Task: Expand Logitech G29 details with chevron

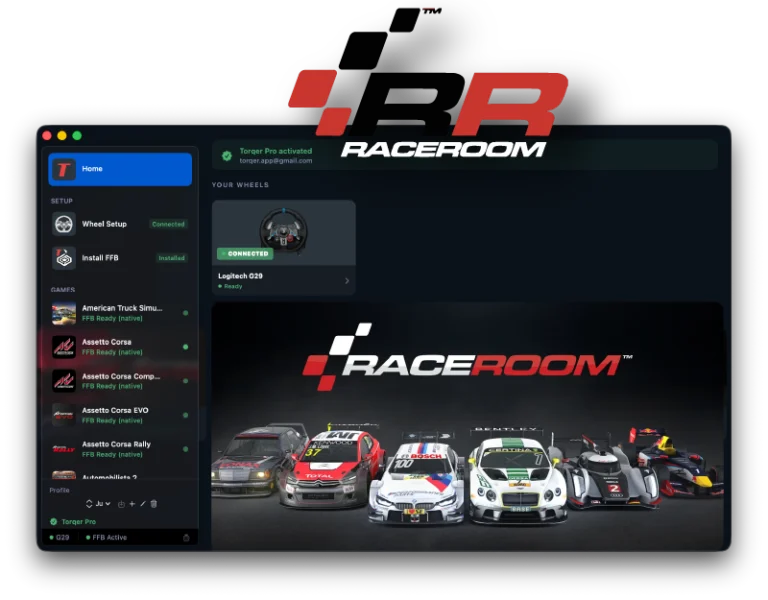Action: [347, 281]
